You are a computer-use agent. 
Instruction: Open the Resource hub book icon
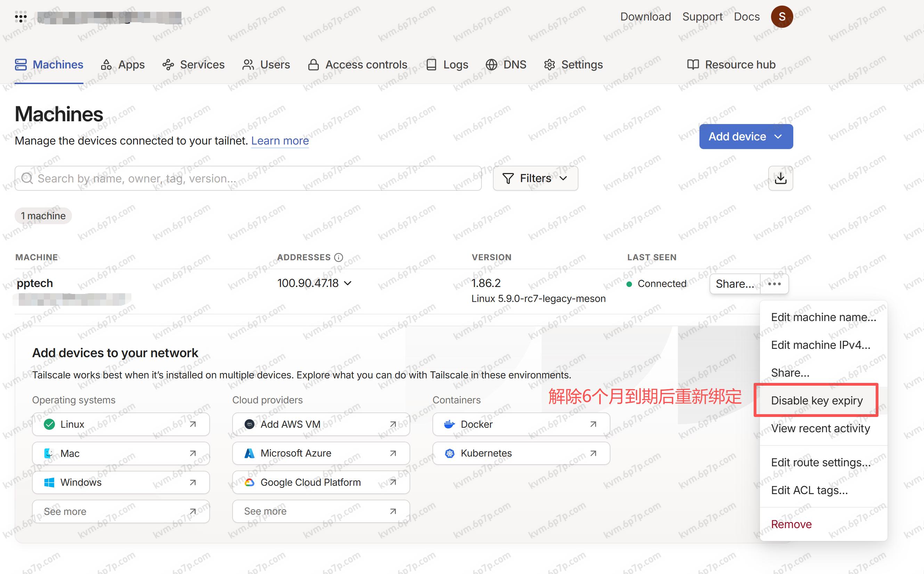693,65
